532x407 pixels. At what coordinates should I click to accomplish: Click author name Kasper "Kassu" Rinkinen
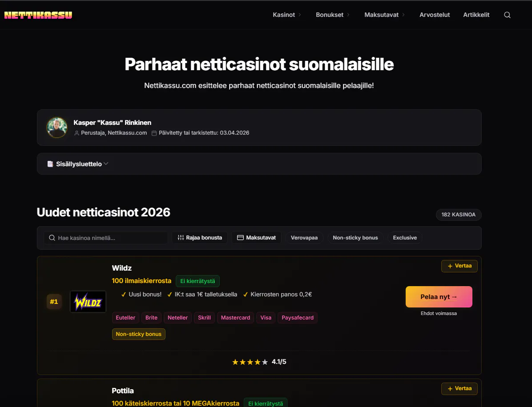[x=112, y=123]
